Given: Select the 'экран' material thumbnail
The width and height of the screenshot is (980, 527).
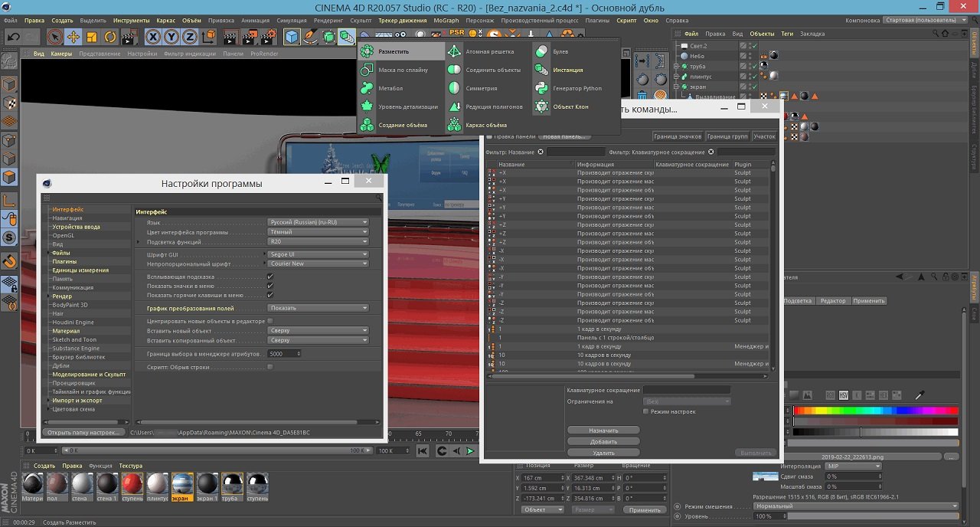Looking at the screenshot, I should pyautogui.click(x=182, y=484).
